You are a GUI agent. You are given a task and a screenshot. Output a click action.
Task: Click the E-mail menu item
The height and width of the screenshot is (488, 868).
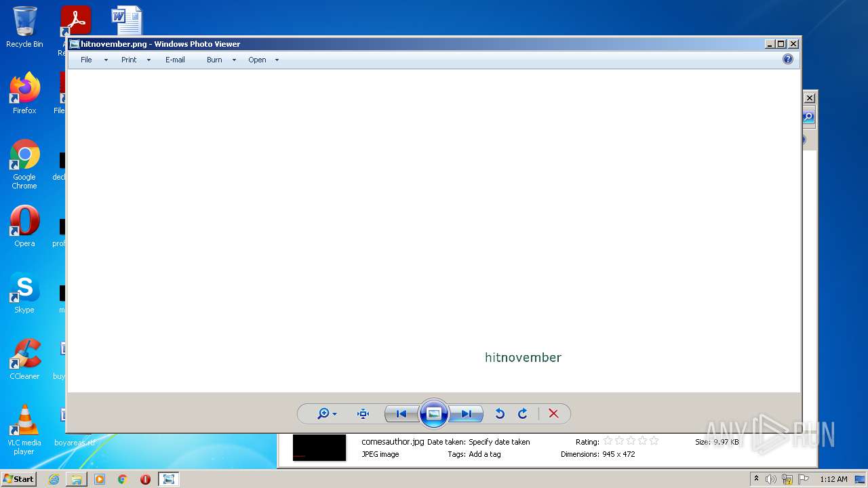(x=175, y=60)
